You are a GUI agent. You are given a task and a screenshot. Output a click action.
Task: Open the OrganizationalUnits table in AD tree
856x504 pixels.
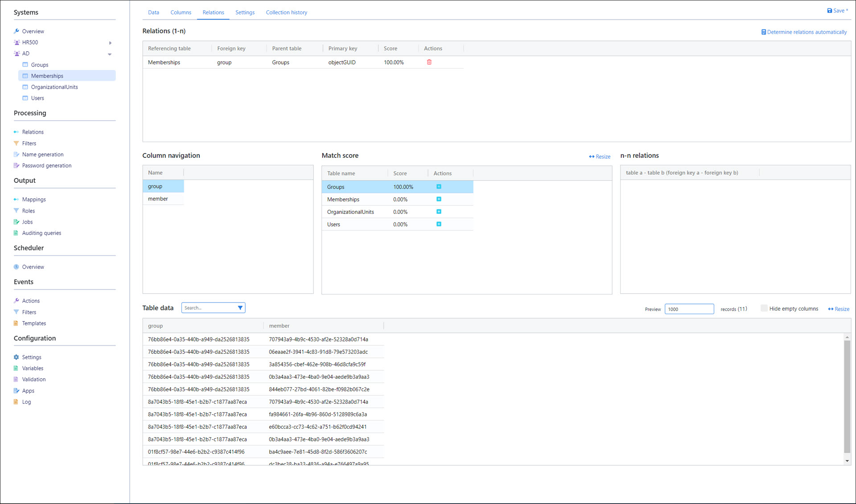54,87
